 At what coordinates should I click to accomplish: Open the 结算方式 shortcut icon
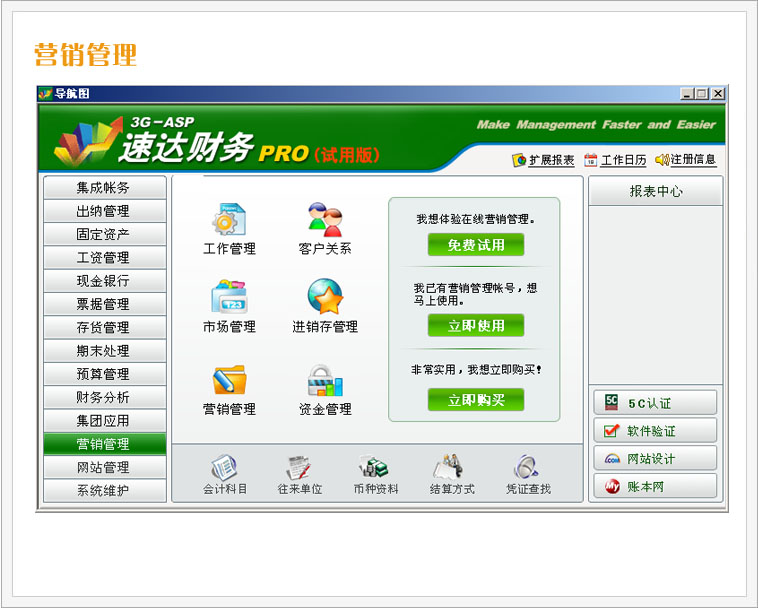[449, 467]
